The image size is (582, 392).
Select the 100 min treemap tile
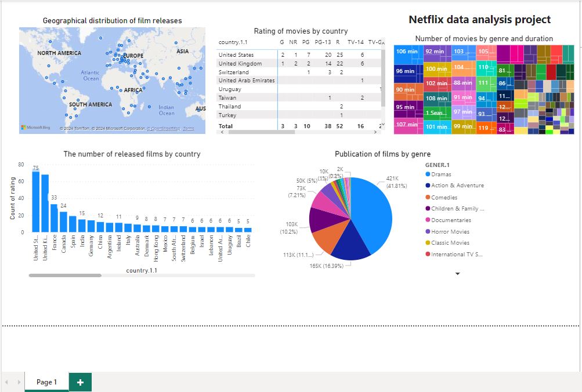(x=438, y=70)
